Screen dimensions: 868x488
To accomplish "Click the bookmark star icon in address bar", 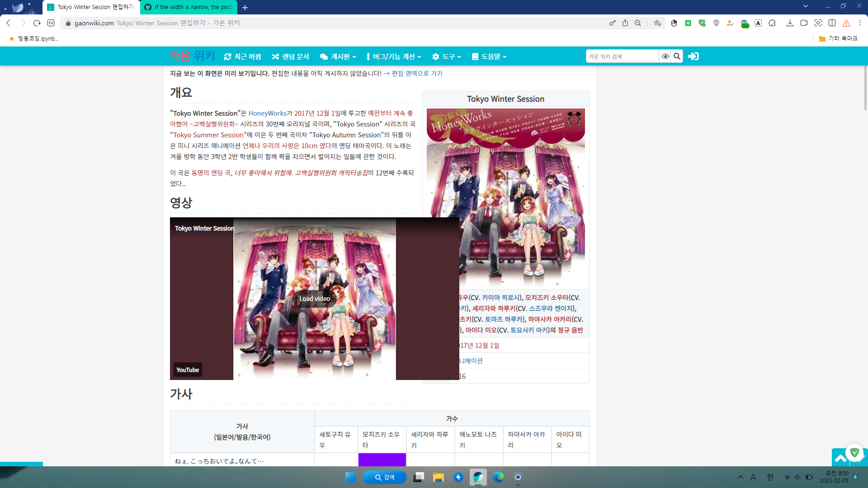I will coord(657,23).
